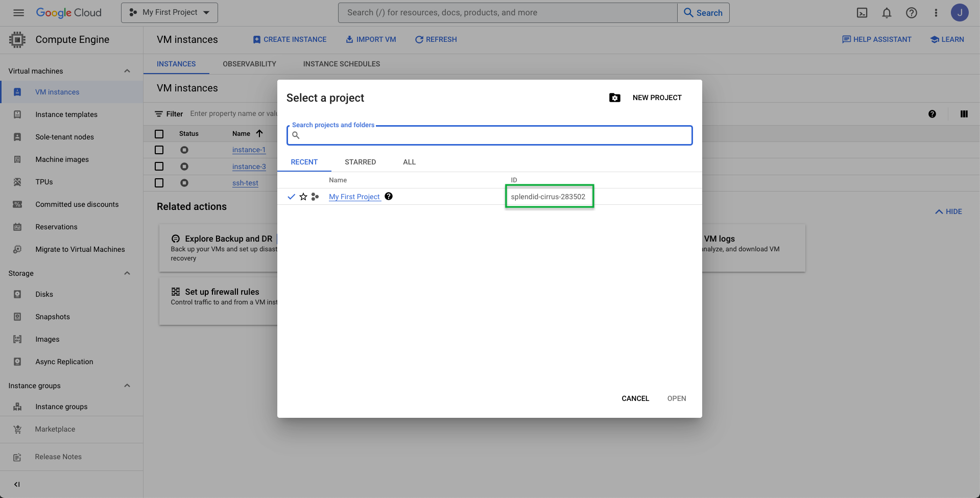Image resolution: width=980 pixels, height=498 pixels.
Task: Click the table help question mark icon
Action: [x=932, y=114]
